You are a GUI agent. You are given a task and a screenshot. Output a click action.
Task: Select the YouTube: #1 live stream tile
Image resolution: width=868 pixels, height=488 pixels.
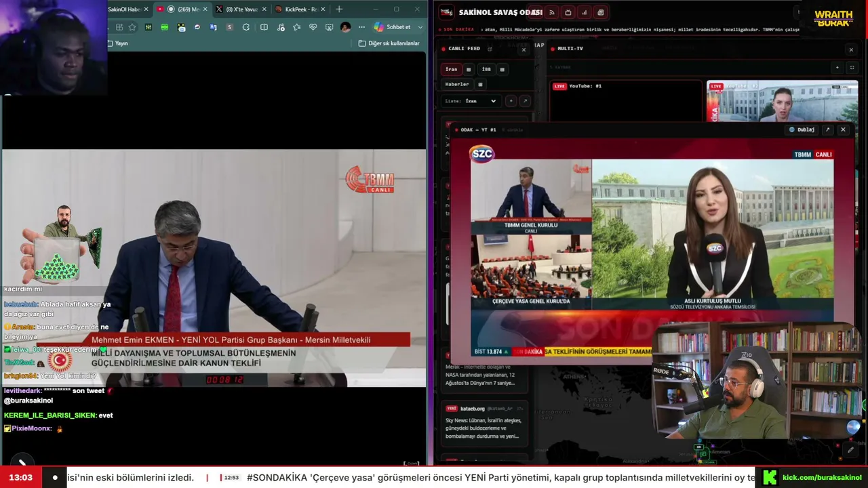625,101
